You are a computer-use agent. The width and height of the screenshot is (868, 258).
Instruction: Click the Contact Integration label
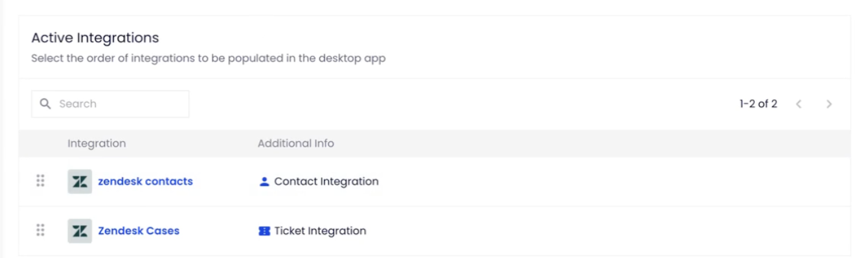[x=326, y=182]
